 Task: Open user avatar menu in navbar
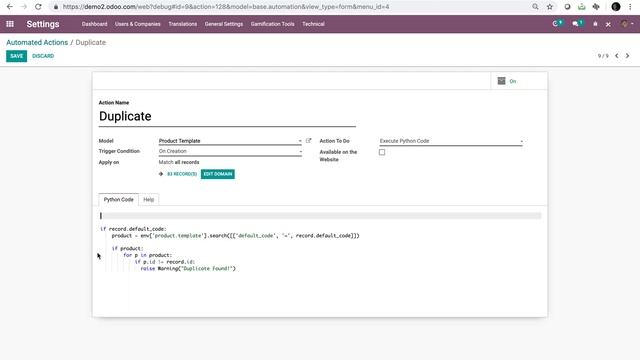627,24
